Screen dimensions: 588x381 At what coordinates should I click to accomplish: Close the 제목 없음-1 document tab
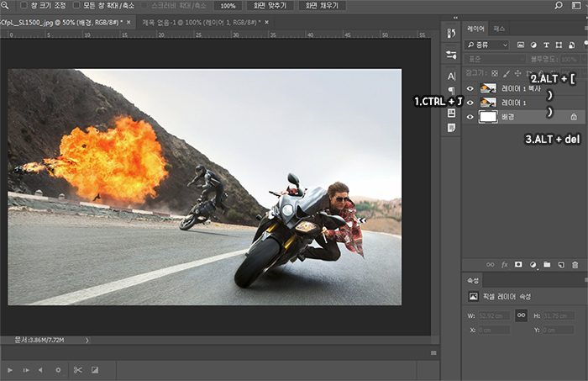coord(266,23)
